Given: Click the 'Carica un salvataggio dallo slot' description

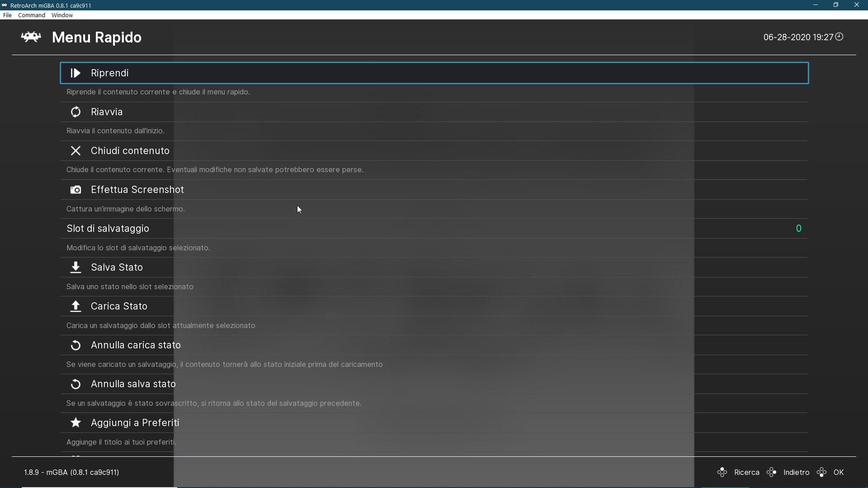Looking at the screenshot, I should [161, 325].
